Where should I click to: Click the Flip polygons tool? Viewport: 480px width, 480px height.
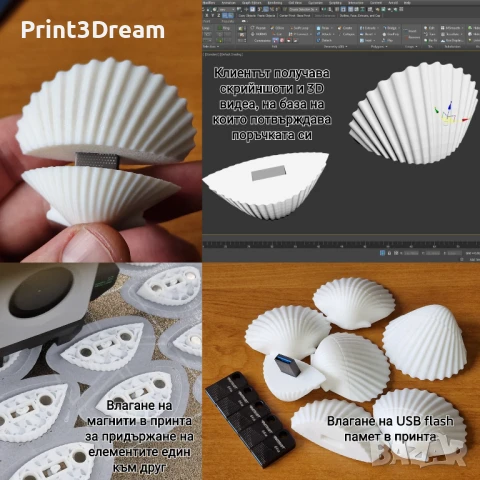point(388,40)
